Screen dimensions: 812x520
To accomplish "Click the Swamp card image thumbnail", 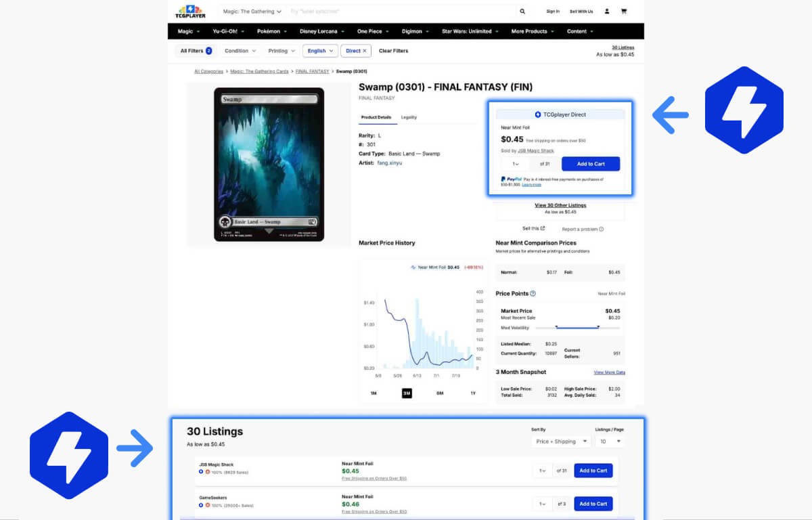I will 269,165.
